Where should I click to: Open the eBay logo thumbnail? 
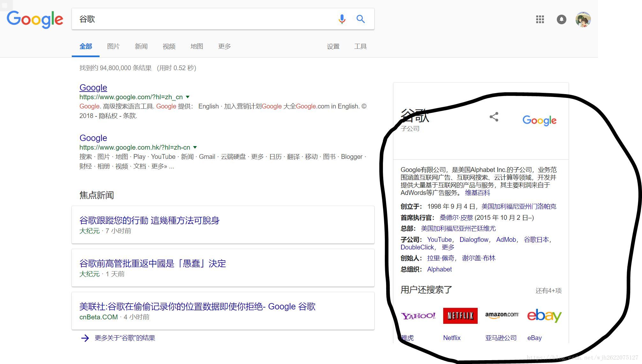coord(544,316)
